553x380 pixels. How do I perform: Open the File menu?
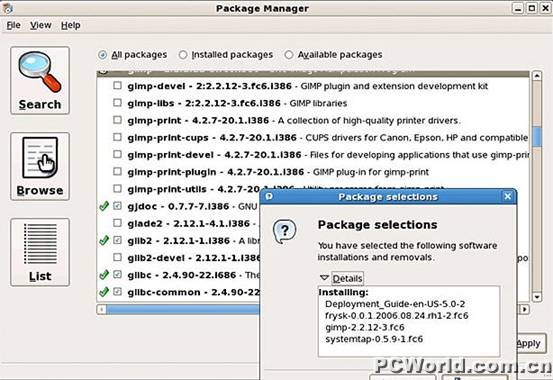pyautogui.click(x=13, y=25)
